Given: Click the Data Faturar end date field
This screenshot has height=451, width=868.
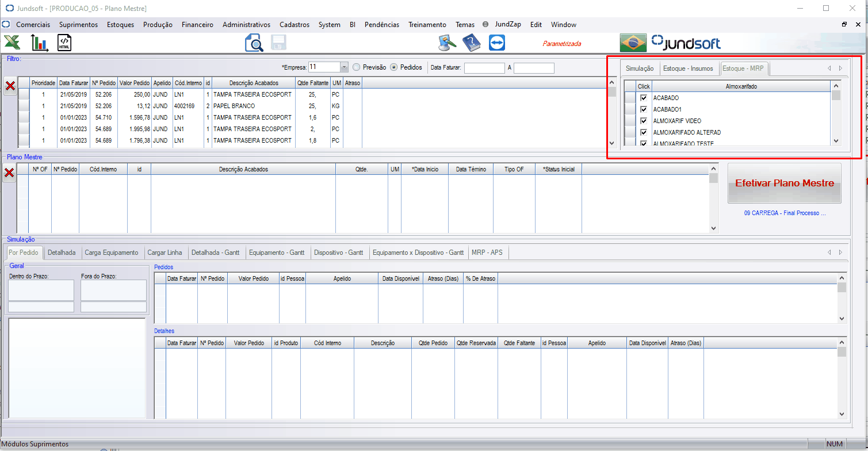Looking at the screenshot, I should click(x=534, y=68).
